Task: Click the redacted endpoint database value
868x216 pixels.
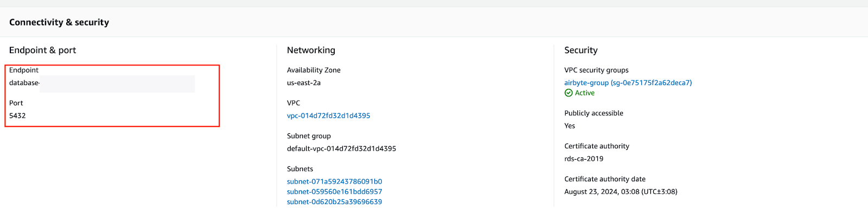Action: (x=102, y=83)
